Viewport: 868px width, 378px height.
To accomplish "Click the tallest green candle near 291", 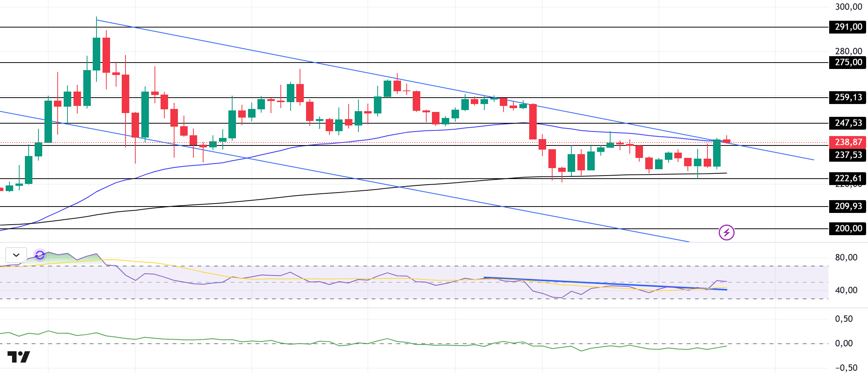I will pyautogui.click(x=96, y=54).
